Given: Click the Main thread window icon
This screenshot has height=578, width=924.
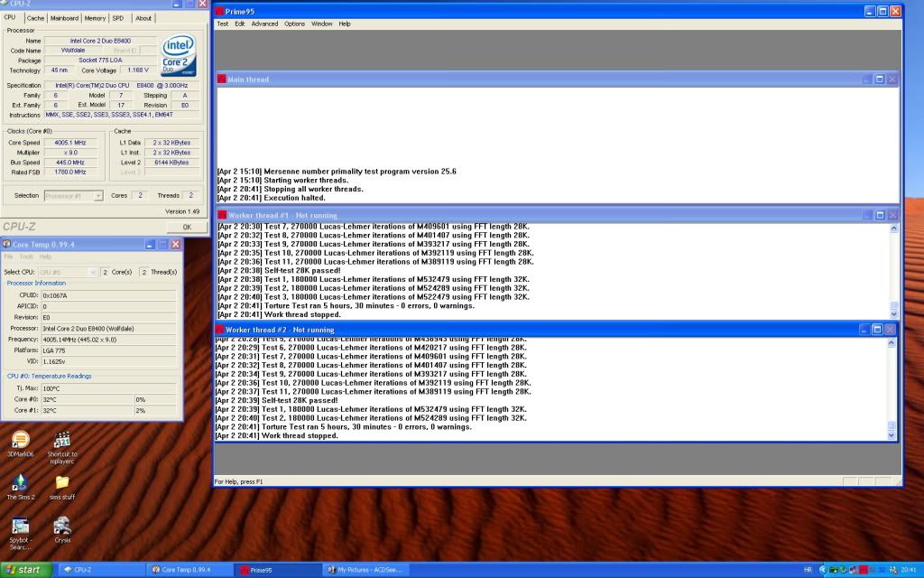Looking at the screenshot, I should pyautogui.click(x=222, y=79).
